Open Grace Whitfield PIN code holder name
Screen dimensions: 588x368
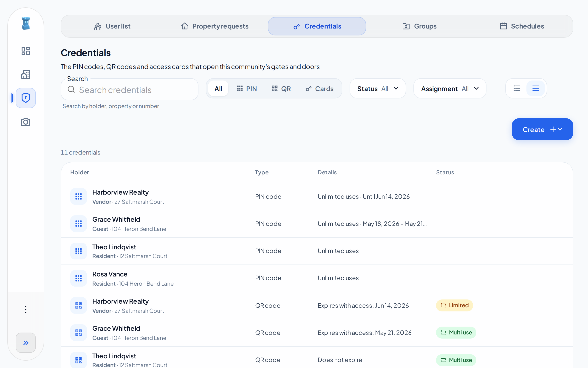pos(116,219)
